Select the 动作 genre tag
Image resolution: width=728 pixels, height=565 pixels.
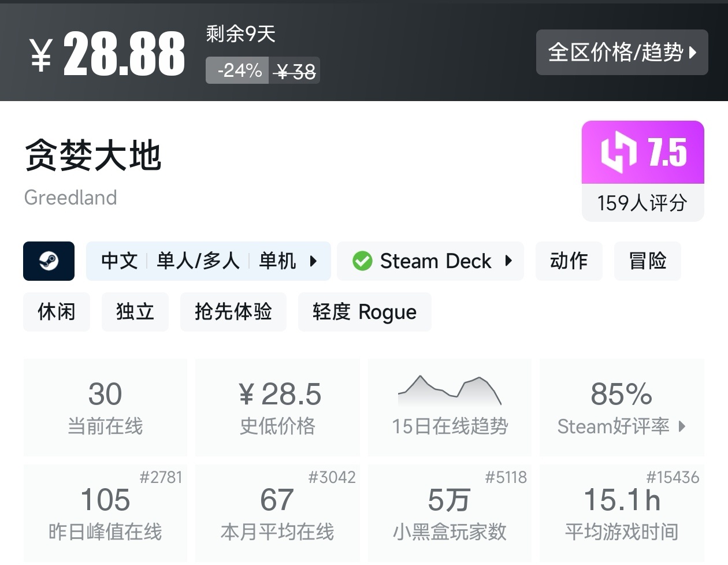569,261
